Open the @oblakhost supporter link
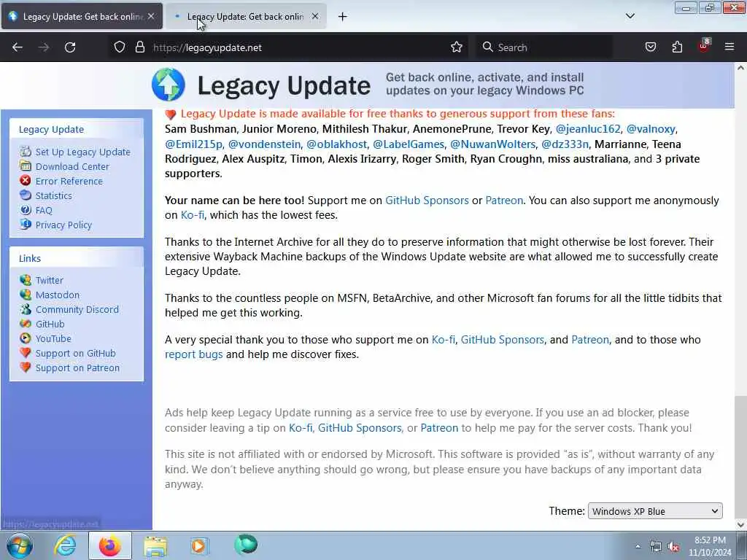Image resolution: width=747 pixels, height=560 pixels. [336, 144]
